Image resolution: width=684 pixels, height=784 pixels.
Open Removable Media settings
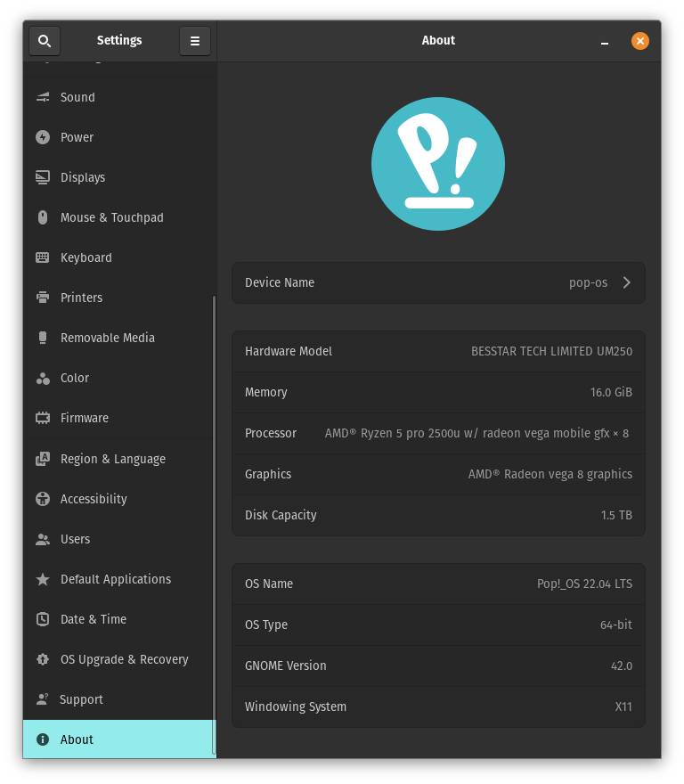(x=118, y=338)
